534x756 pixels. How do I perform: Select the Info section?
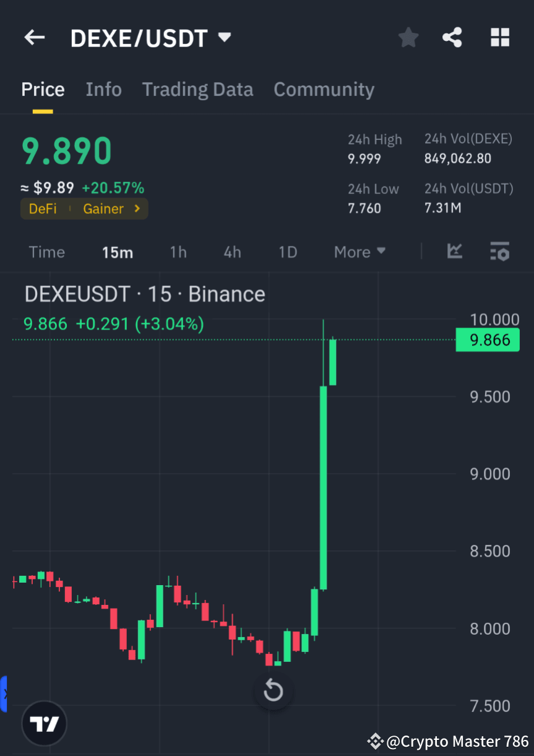(x=103, y=89)
